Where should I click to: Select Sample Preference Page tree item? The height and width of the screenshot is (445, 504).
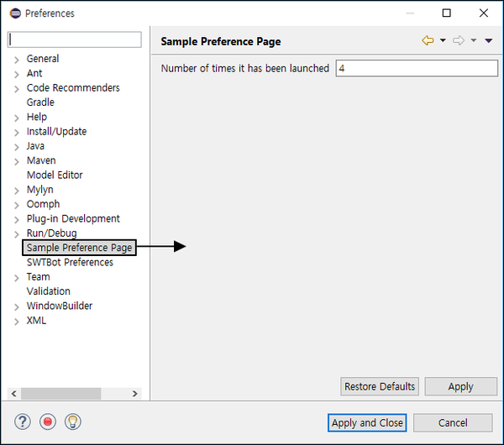(80, 248)
